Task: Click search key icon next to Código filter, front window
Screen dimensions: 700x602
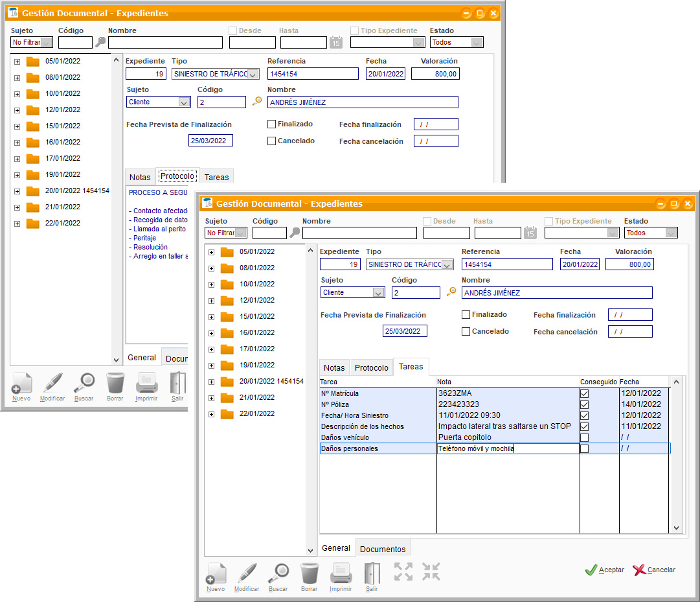Action: pyautogui.click(x=295, y=233)
